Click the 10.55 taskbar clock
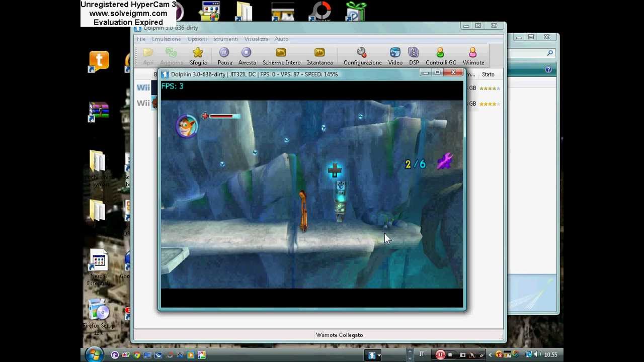The height and width of the screenshot is (362, 644). (550, 355)
